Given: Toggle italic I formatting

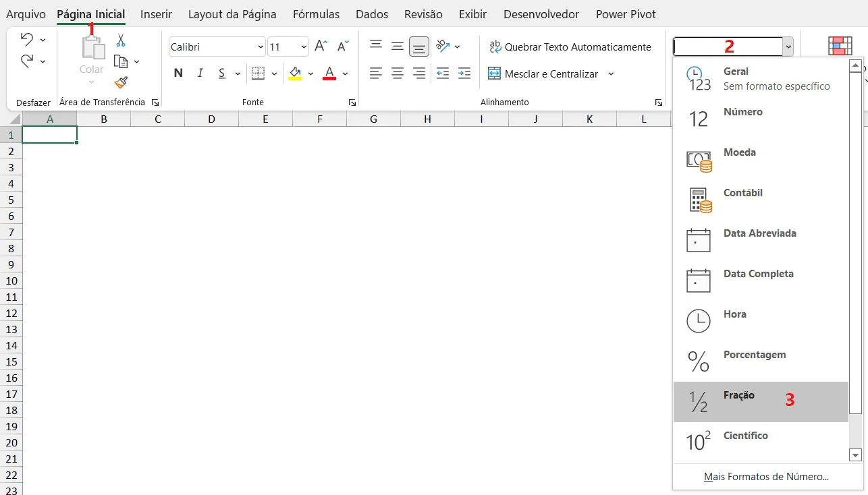Looking at the screenshot, I should [200, 74].
